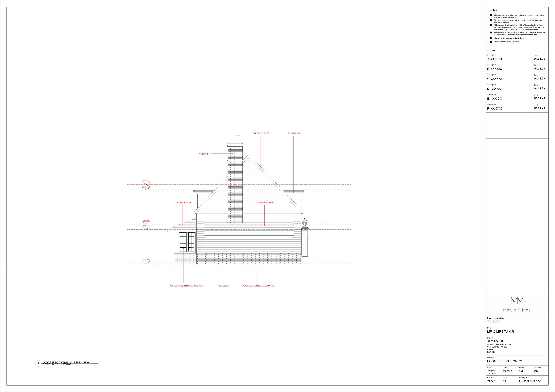The height and width of the screenshot is (392, 555).
Task: Select the WHITE WOODEN FRAMED WINDOWS label
Action: pyautogui.click(x=186, y=286)
